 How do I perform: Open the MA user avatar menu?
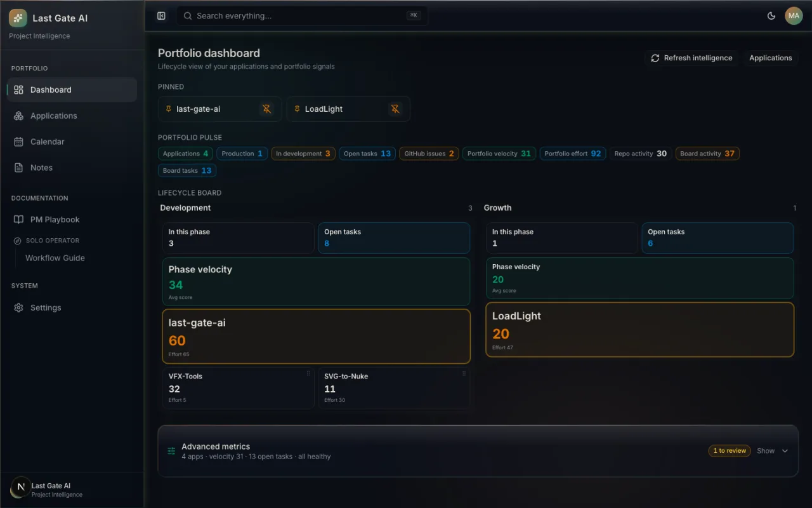[794, 16]
